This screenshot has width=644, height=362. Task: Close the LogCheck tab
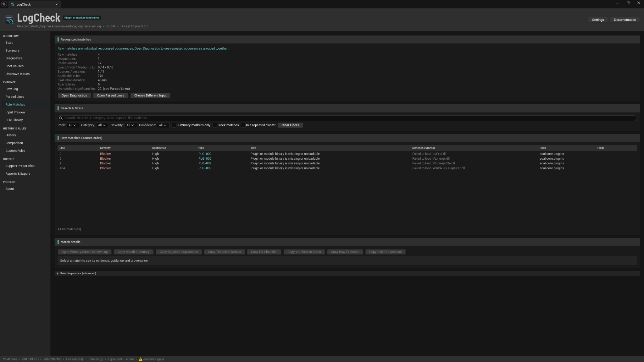pyautogui.click(x=57, y=4)
